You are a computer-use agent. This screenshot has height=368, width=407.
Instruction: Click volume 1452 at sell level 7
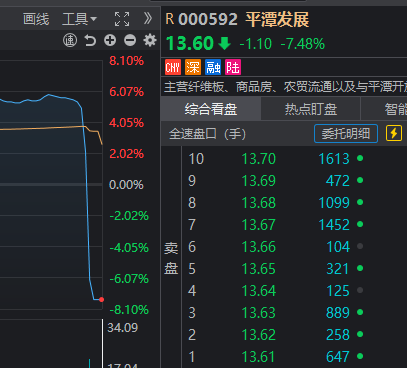pos(334,225)
